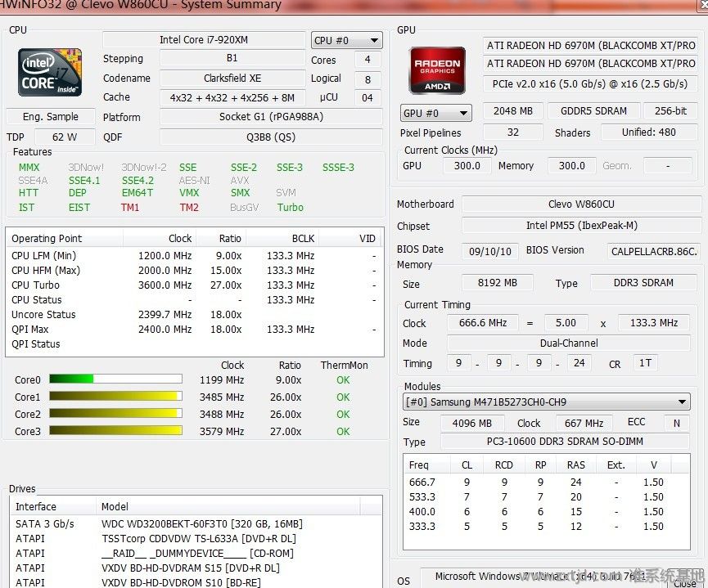The height and width of the screenshot is (588, 708).
Task: Click the Core1 usage bar
Action: point(115,396)
